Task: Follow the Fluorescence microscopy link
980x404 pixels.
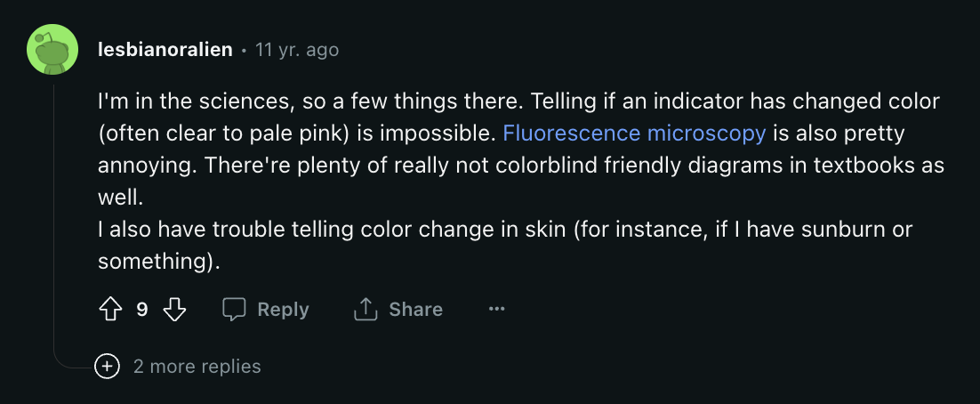Action: (634, 133)
